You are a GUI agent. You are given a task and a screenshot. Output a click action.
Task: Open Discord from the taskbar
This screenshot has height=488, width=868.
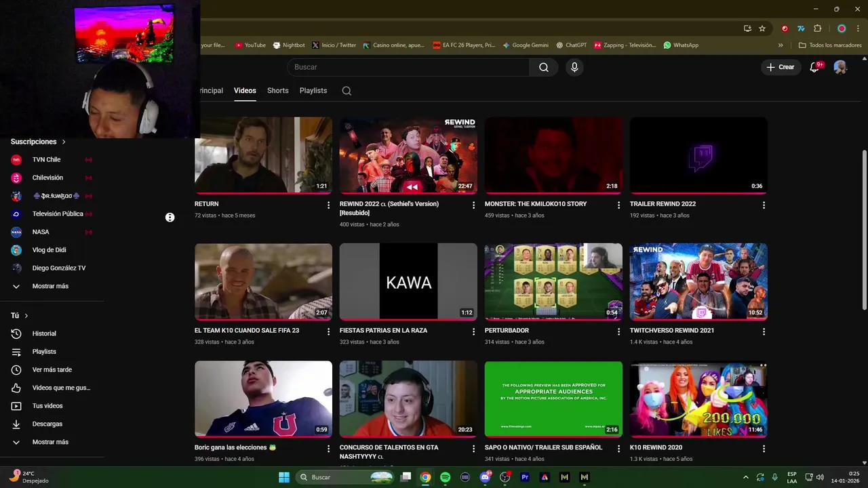pos(485,477)
